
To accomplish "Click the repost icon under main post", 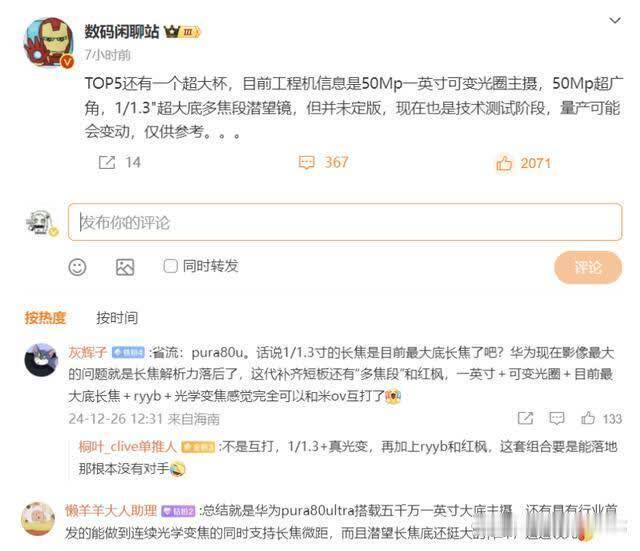I will pyautogui.click(x=107, y=162).
